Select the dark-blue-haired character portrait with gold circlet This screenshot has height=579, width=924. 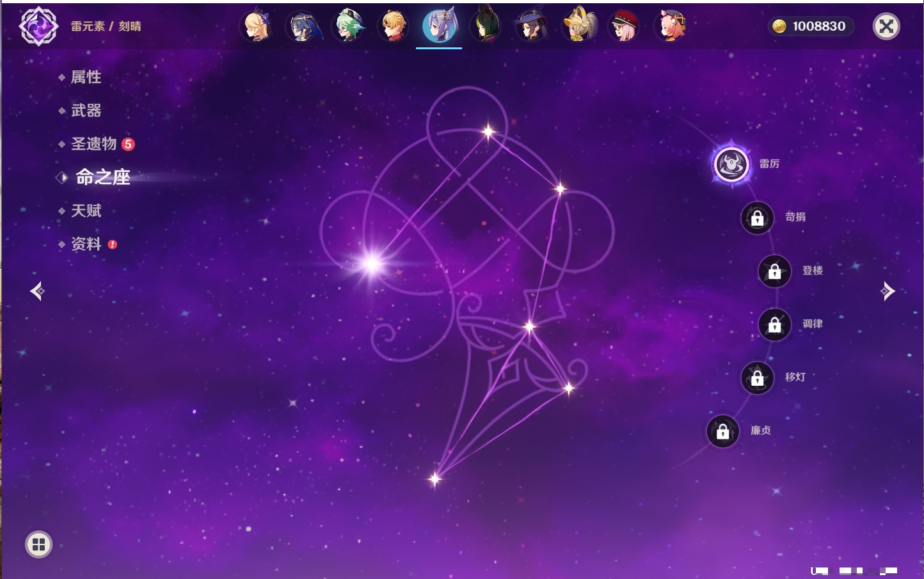point(303,26)
